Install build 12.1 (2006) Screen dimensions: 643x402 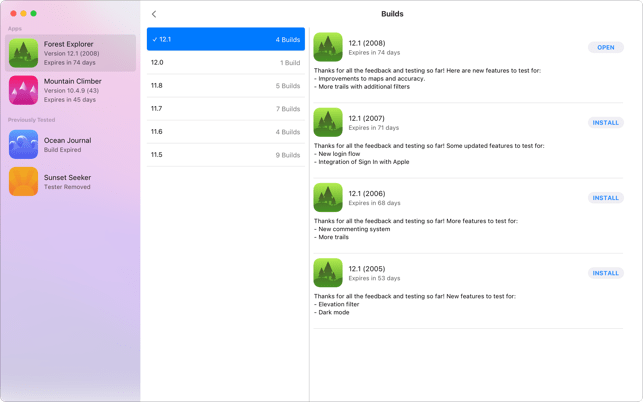(x=606, y=198)
